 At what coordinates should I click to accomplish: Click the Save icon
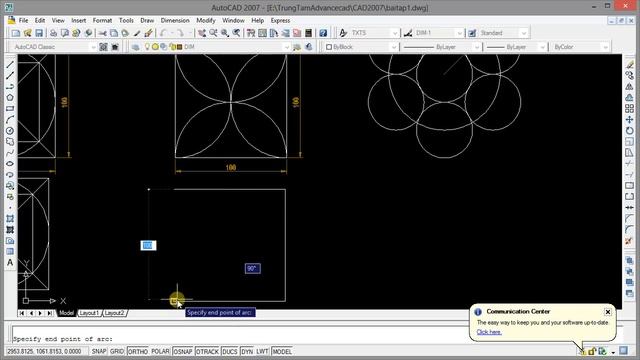coord(39,33)
